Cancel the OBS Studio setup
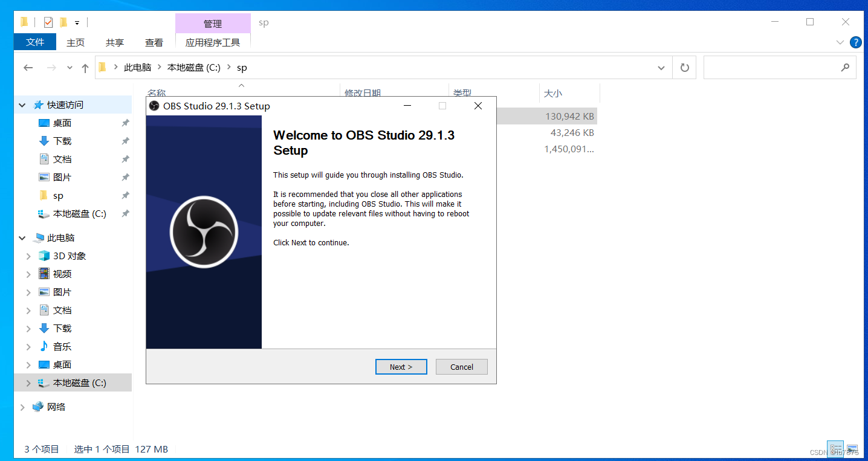 [462, 367]
